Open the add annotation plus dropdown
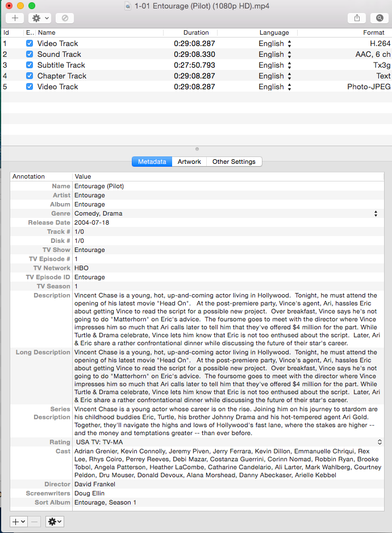 (x=18, y=522)
